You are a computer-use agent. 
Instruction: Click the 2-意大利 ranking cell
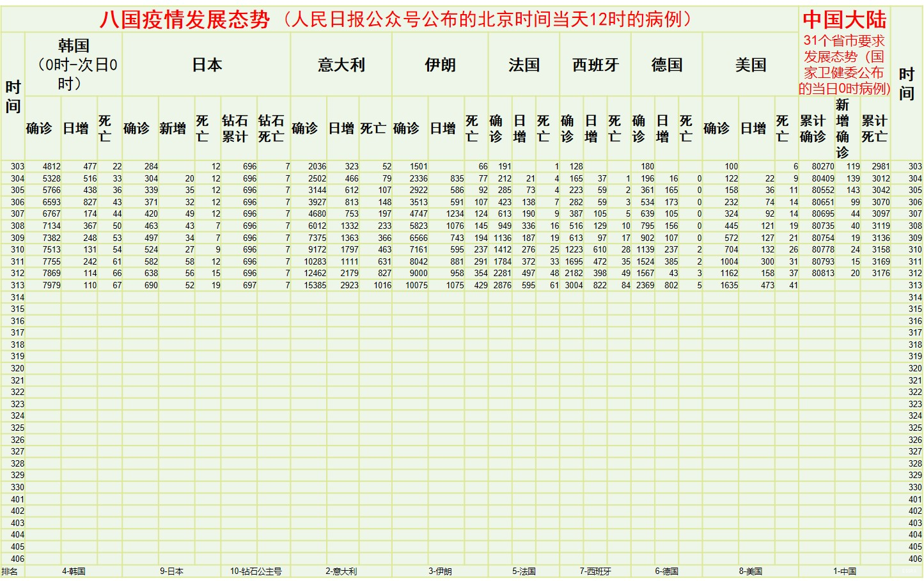(341, 571)
